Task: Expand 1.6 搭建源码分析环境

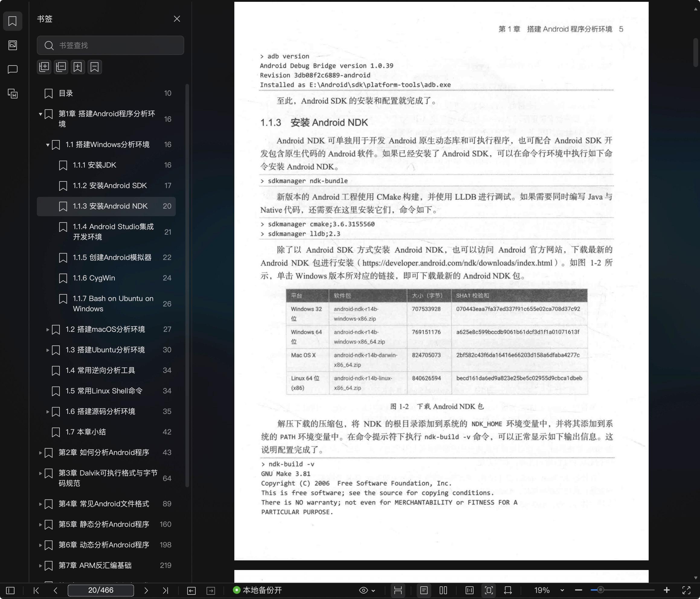Action: pyautogui.click(x=48, y=412)
